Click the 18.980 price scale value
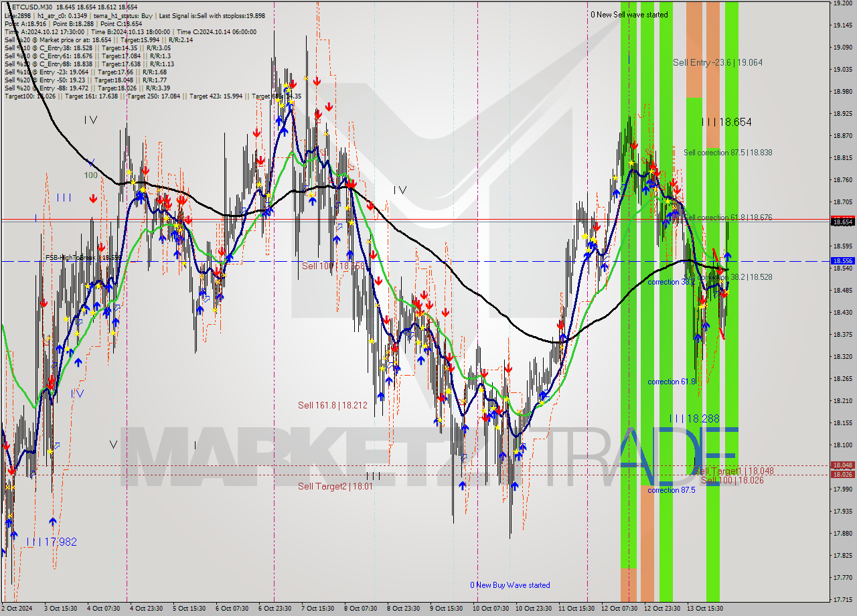This screenshot has width=857, height=616. 842,92
